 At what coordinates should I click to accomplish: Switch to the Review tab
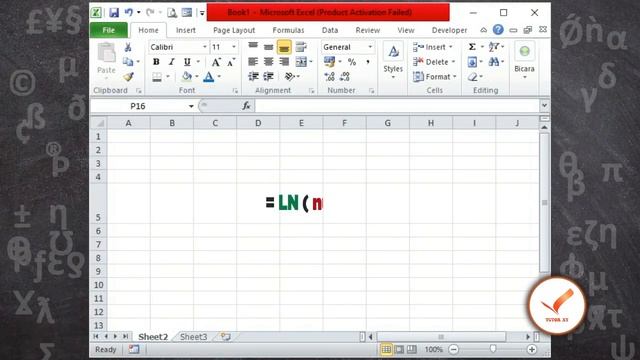click(368, 30)
